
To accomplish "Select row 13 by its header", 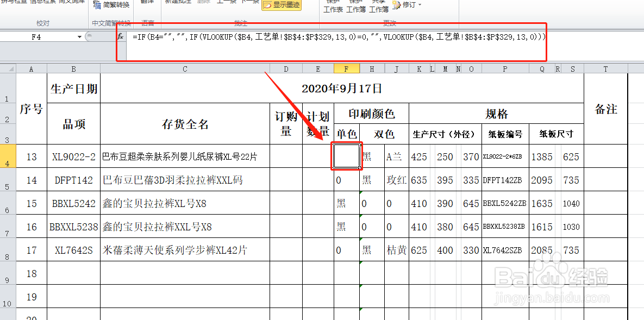I will (x=8, y=156).
